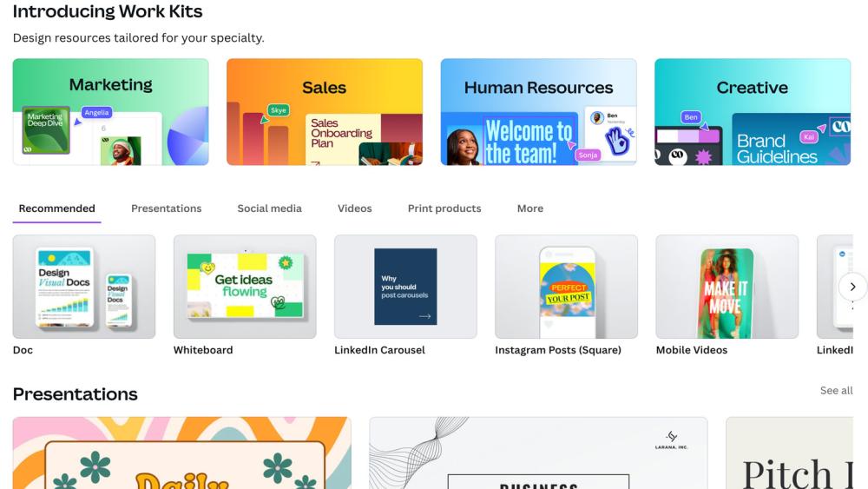
Task: Expand the More tab options
Action: click(529, 208)
